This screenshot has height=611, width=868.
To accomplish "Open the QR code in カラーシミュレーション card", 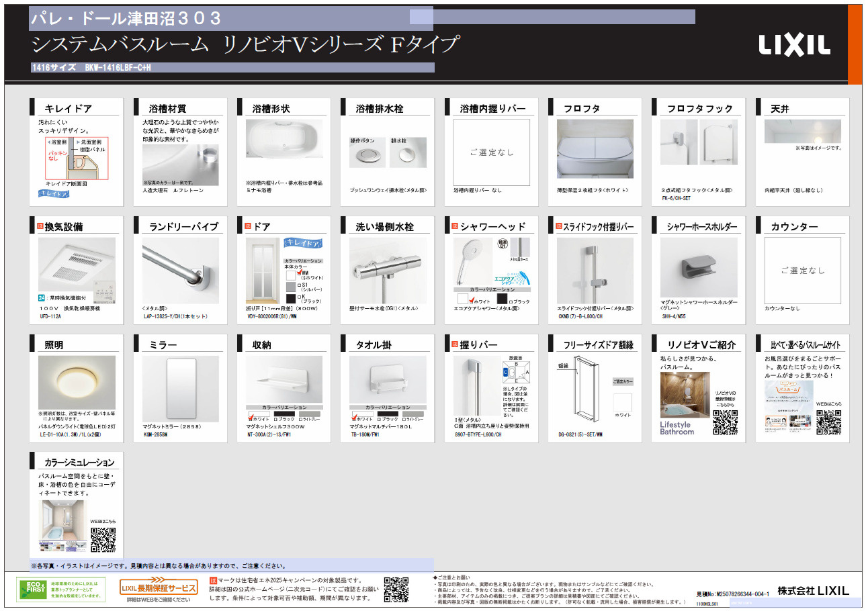I will pos(103,539).
